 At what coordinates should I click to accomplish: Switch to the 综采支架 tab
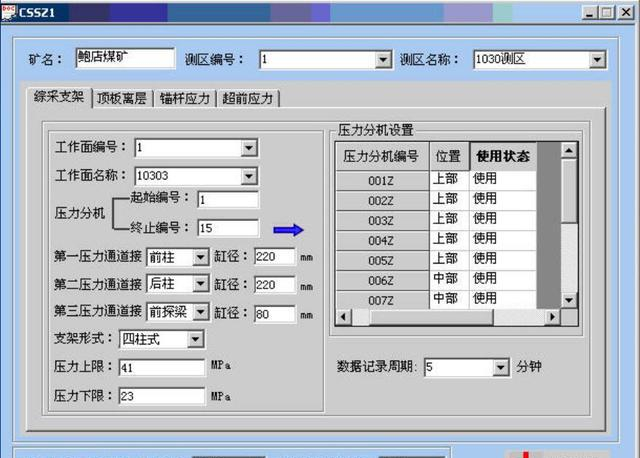[60, 97]
